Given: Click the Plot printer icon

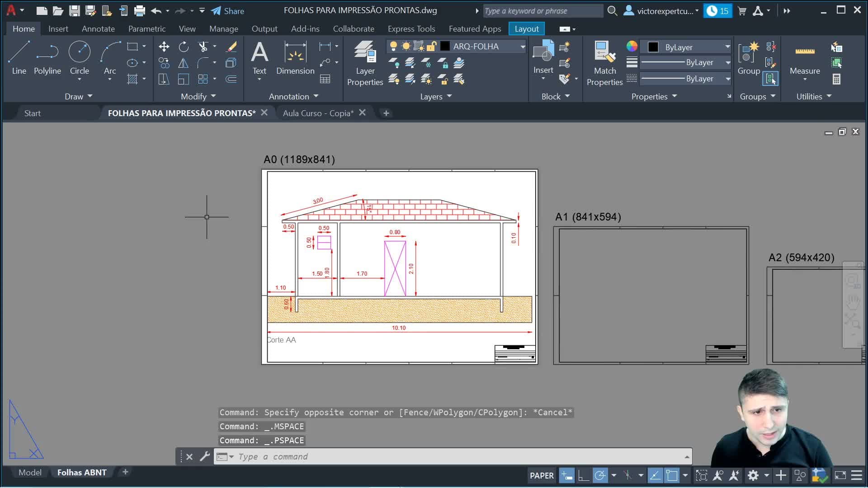Looking at the screenshot, I should (140, 11).
